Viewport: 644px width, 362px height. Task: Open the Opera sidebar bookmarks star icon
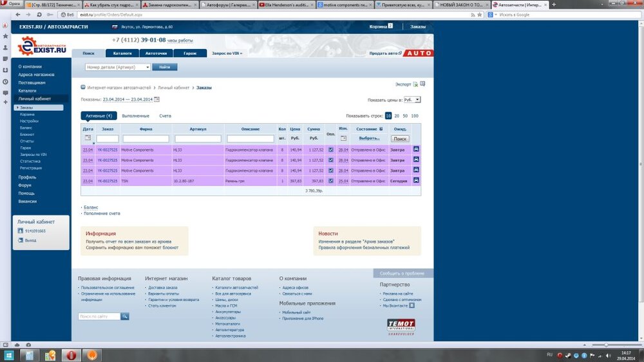click(x=5, y=36)
